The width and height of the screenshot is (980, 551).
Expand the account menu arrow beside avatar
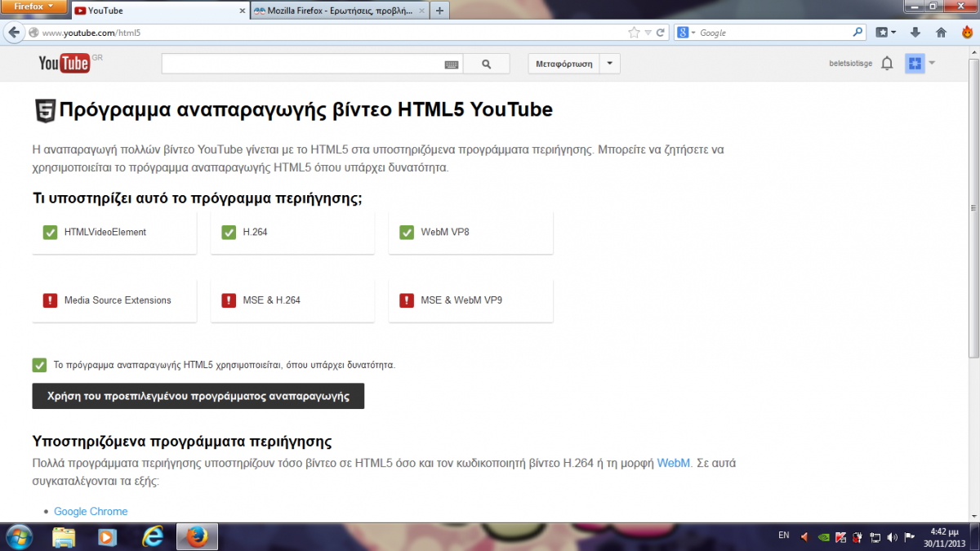click(932, 63)
